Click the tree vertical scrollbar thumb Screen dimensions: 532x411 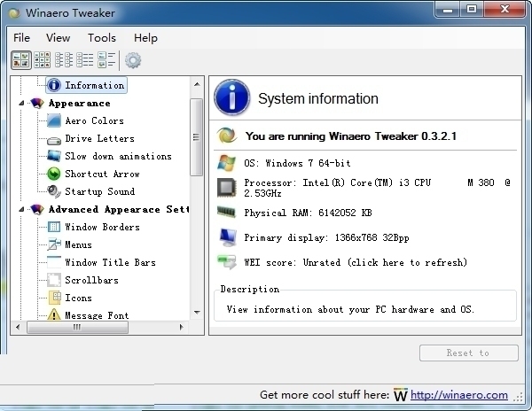click(197, 137)
